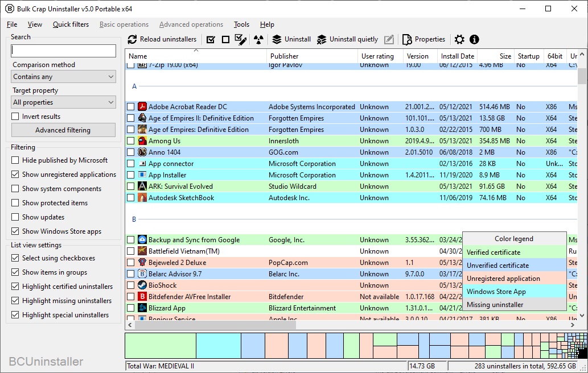Click the radiation symbol toolbar icon
588x373 pixels.
[258, 39]
